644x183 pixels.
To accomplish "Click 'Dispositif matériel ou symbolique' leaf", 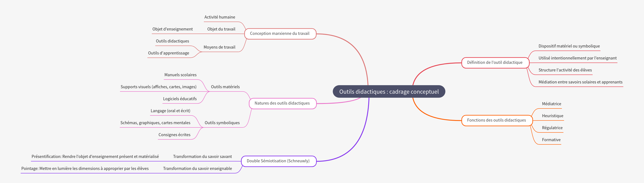I will [x=569, y=46].
